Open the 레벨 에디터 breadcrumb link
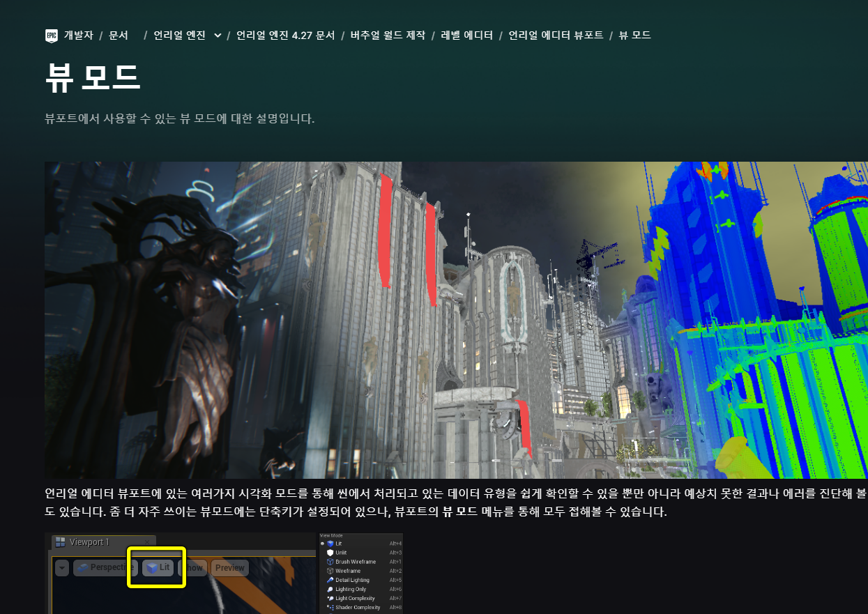Image resolution: width=868 pixels, height=614 pixels. (x=466, y=35)
